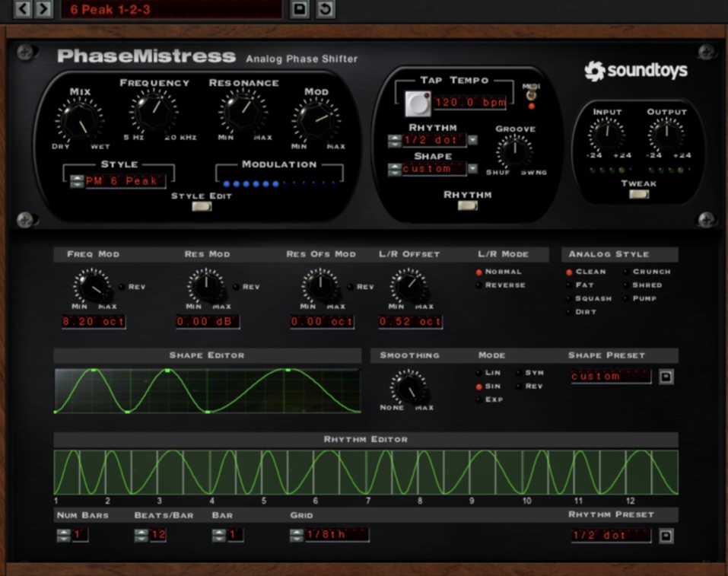The height and width of the screenshot is (576, 728).
Task: Toggle the Tweak panel button
Action: [639, 194]
